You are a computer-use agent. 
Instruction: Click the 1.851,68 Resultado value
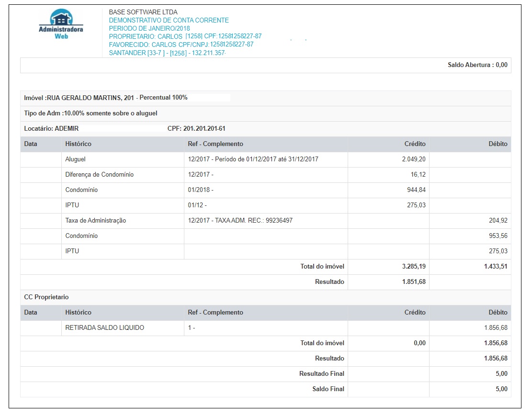click(414, 282)
